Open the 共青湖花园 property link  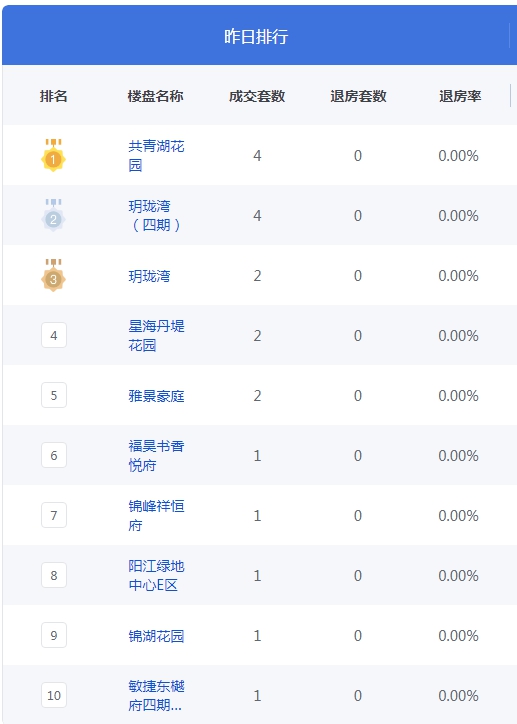tap(156, 156)
